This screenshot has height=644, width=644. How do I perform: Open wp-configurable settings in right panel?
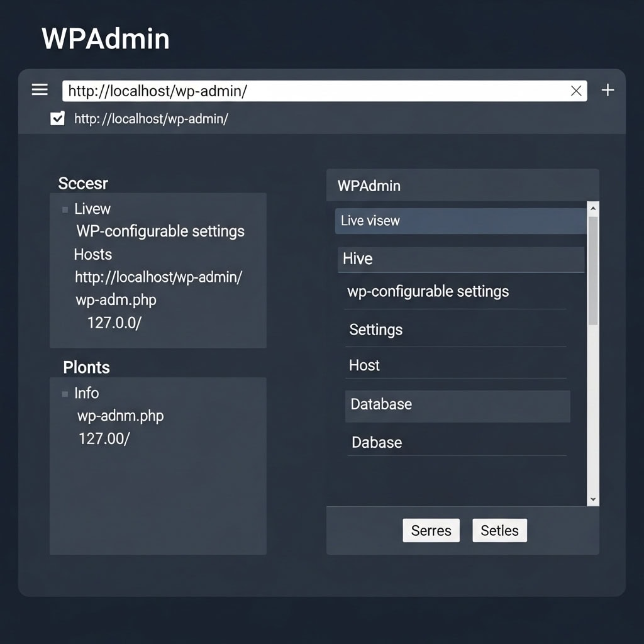tap(428, 292)
